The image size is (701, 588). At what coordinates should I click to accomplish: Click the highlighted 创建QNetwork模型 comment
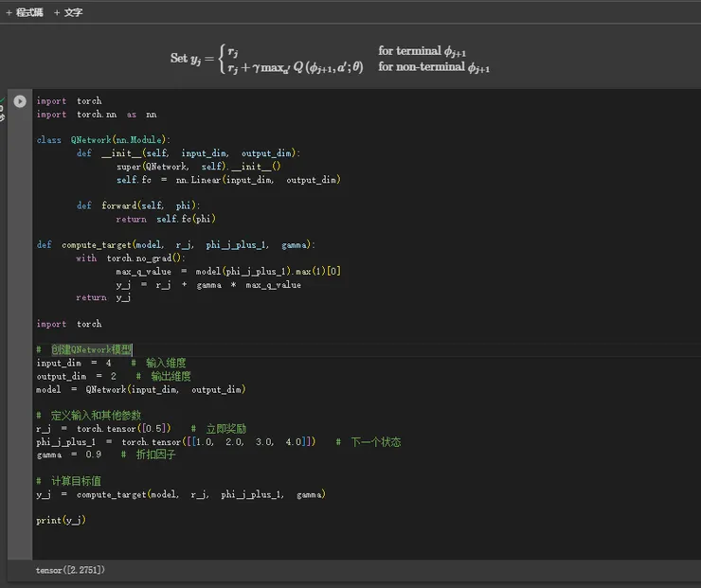91,349
